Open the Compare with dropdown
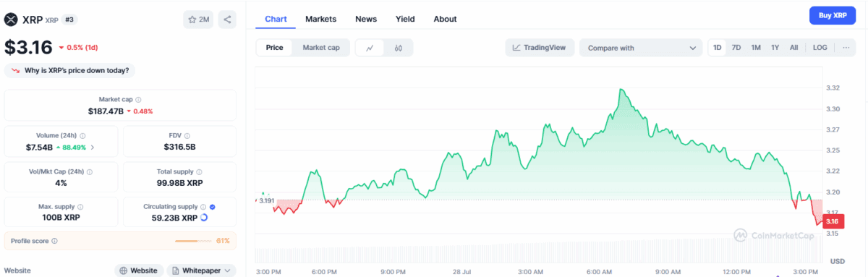This screenshot has width=868, height=277. (641, 48)
